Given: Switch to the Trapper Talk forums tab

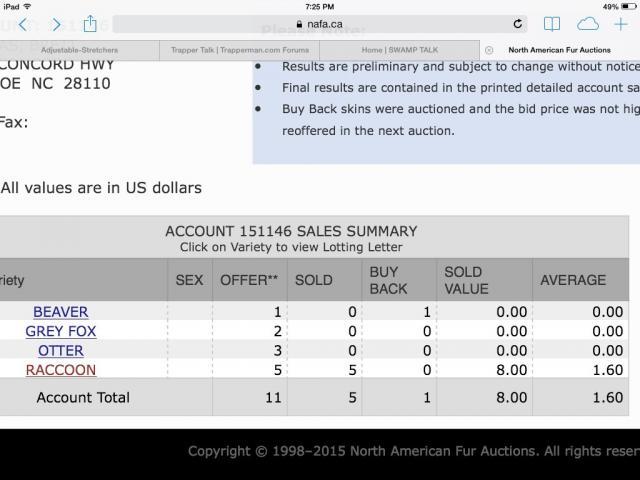Looking at the screenshot, I should point(240,50).
